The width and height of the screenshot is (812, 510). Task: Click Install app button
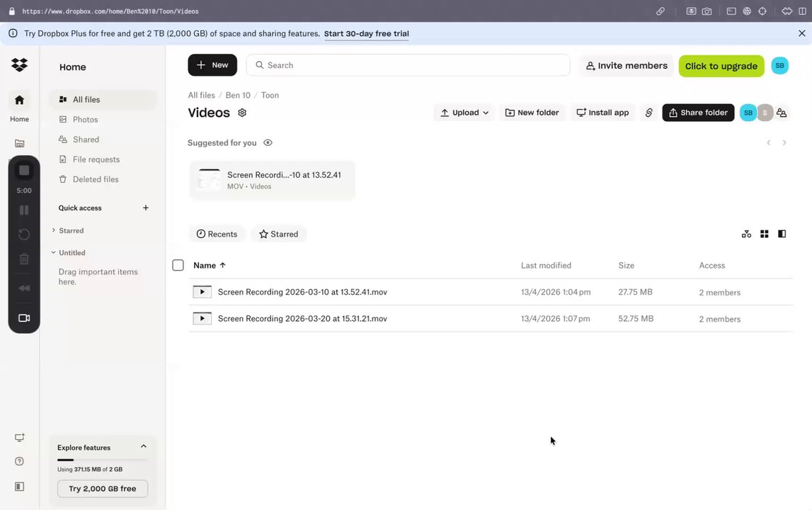tap(602, 113)
